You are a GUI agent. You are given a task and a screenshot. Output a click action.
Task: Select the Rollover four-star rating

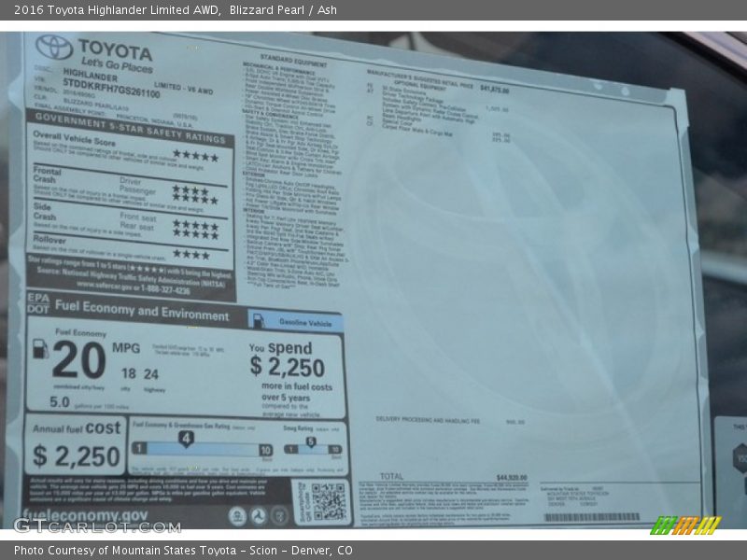pos(191,254)
